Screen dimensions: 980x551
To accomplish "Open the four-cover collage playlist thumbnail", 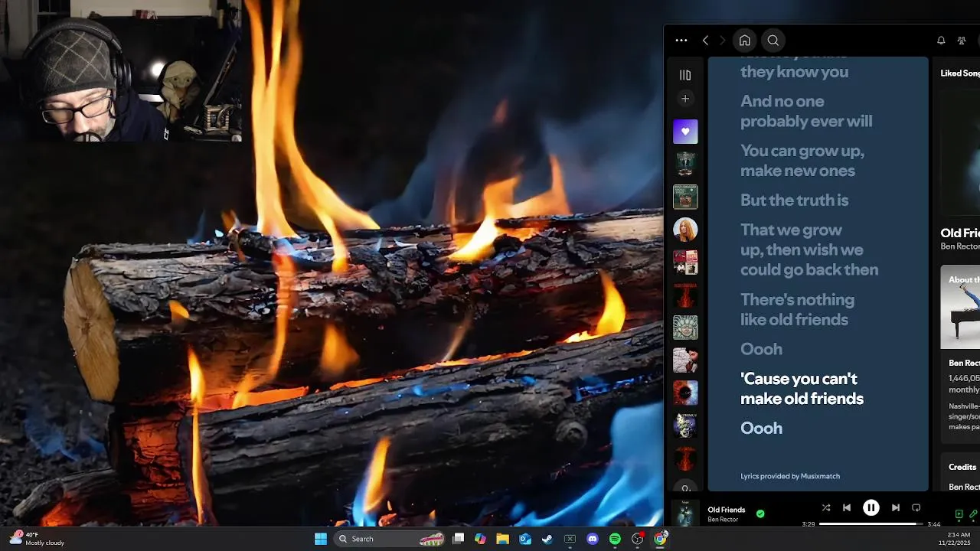I will [685, 262].
